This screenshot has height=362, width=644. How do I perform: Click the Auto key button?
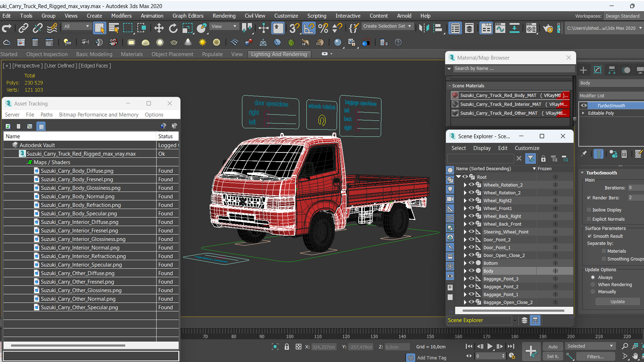(553, 347)
